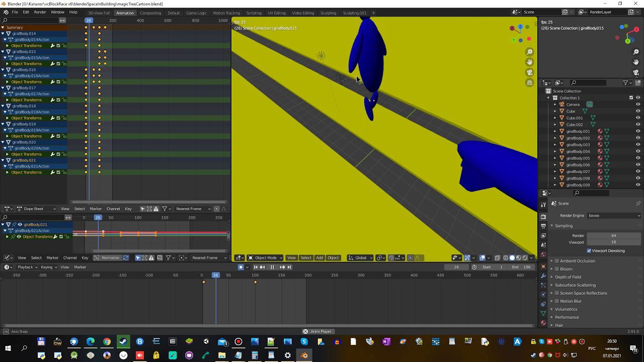644x362 pixels.
Task: Toggle Viewport Denoising checkbox
Action: point(589,250)
